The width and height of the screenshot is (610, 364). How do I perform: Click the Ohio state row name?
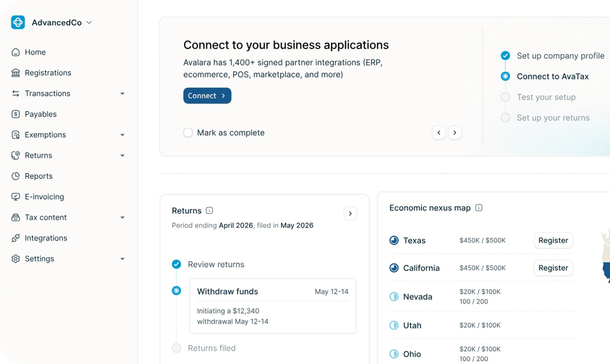(x=412, y=354)
